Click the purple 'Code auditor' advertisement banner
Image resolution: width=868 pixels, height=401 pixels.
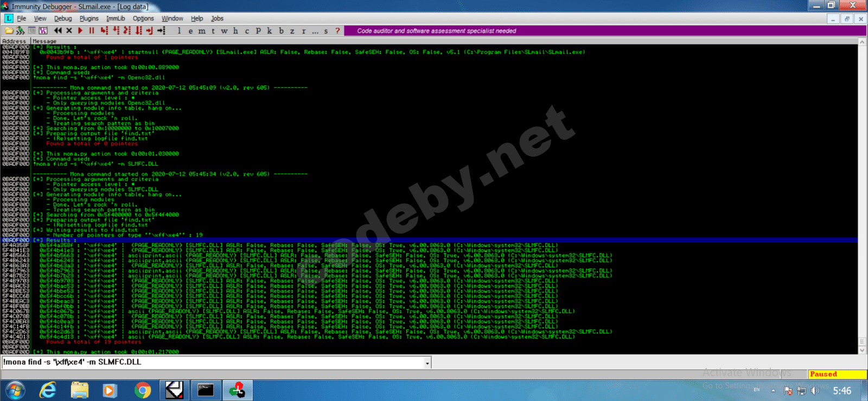click(605, 31)
